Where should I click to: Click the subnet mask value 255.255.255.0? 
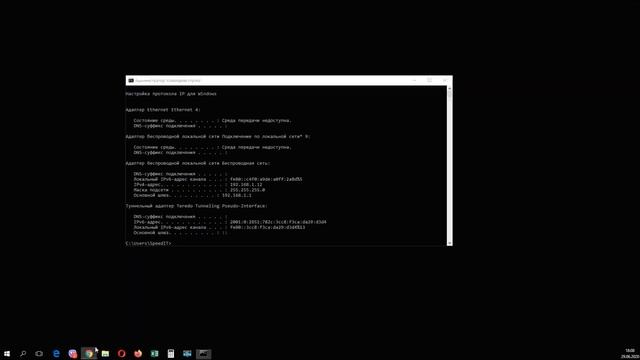tap(247, 190)
